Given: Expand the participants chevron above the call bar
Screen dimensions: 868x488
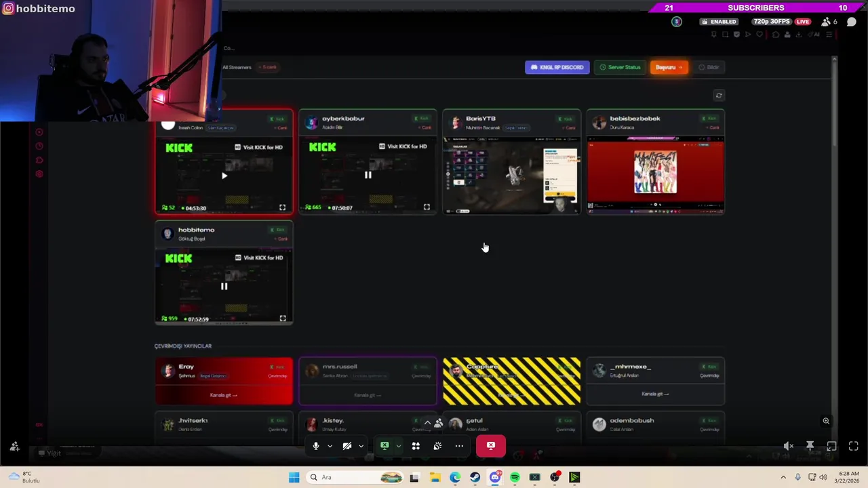Looking at the screenshot, I should (427, 423).
